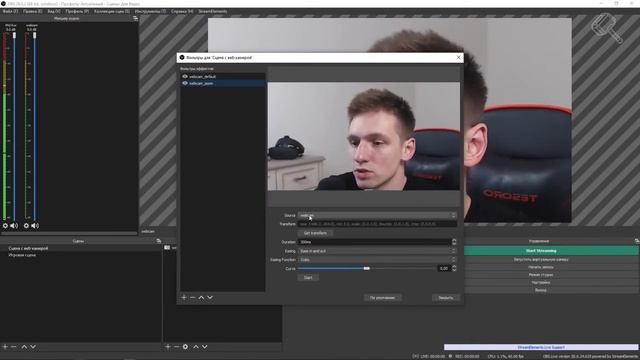
Task: Select the webcam_zoom filter row
Action: 223,83
